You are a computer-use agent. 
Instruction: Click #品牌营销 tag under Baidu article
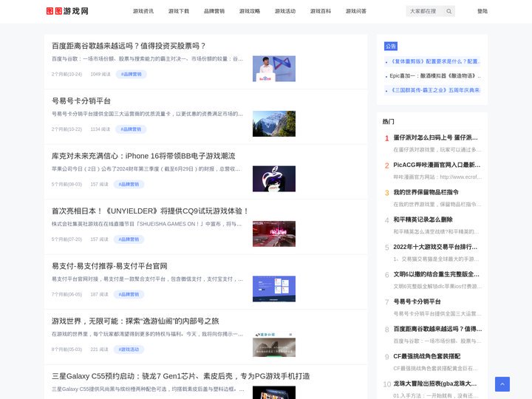131,74
